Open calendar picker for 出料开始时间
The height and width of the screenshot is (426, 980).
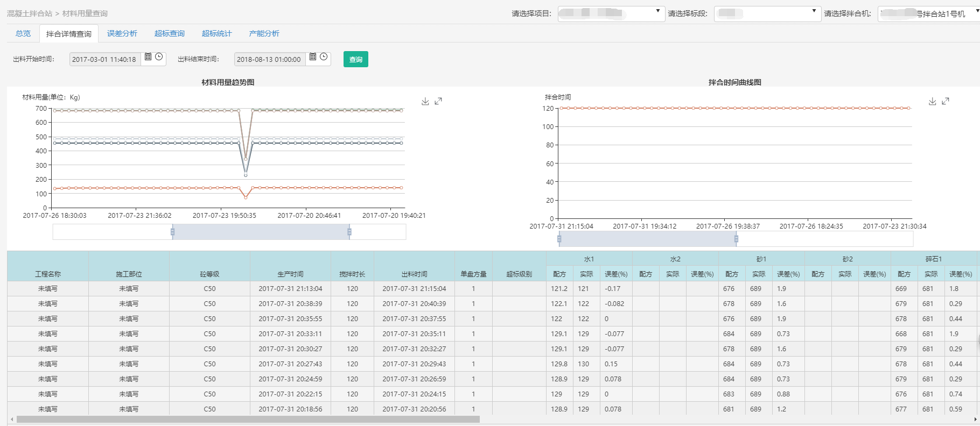[148, 56]
